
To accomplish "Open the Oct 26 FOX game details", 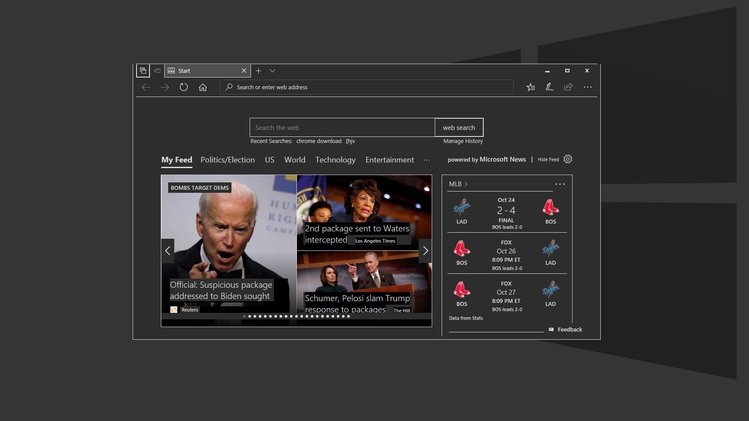I will tap(506, 255).
